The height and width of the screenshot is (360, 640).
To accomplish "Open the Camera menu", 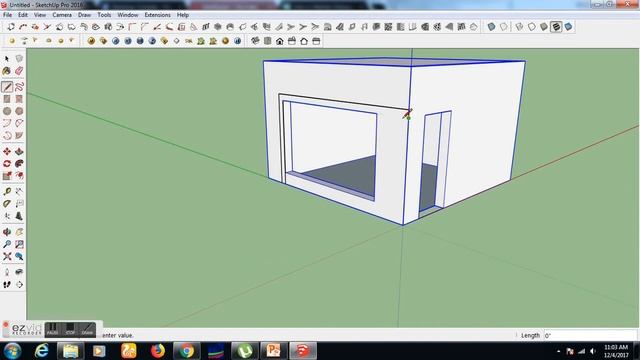I will click(x=62, y=15).
